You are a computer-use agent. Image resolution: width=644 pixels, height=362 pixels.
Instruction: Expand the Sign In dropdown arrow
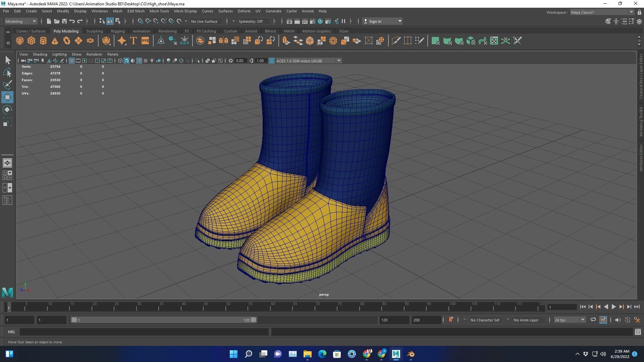coord(400,21)
